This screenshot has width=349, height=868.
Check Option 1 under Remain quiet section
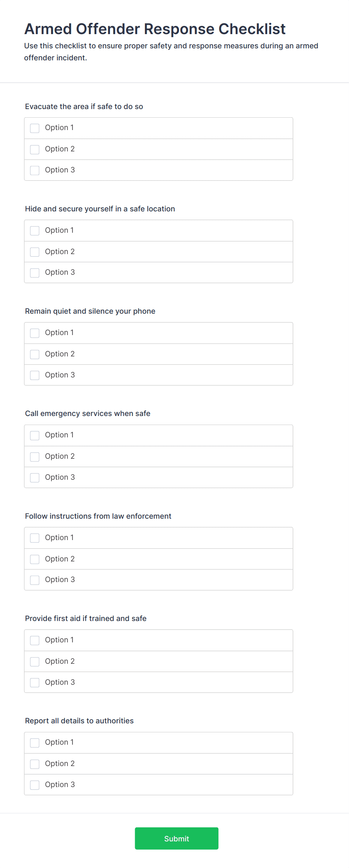35,333
